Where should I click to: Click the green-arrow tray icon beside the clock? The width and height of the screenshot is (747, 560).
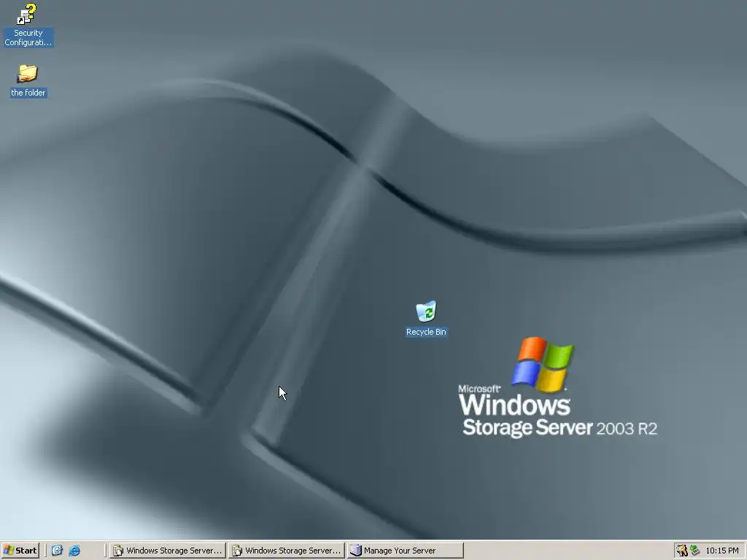pos(695,551)
